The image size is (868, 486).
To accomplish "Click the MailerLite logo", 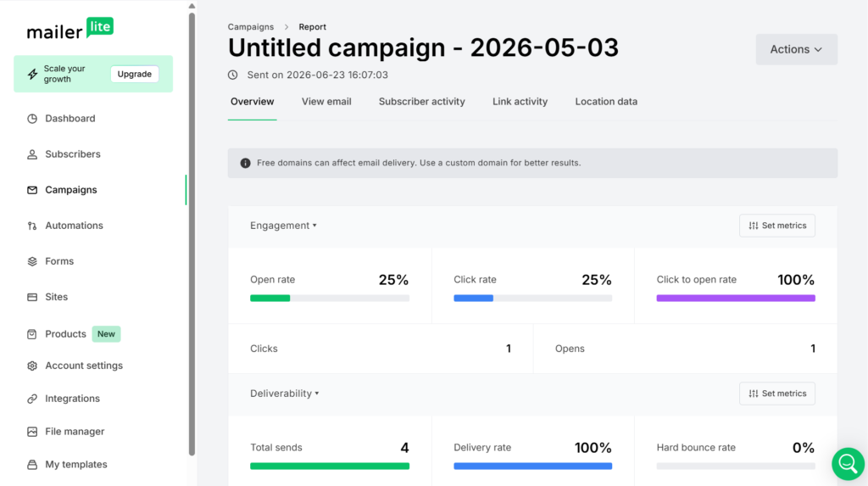I will (x=70, y=28).
